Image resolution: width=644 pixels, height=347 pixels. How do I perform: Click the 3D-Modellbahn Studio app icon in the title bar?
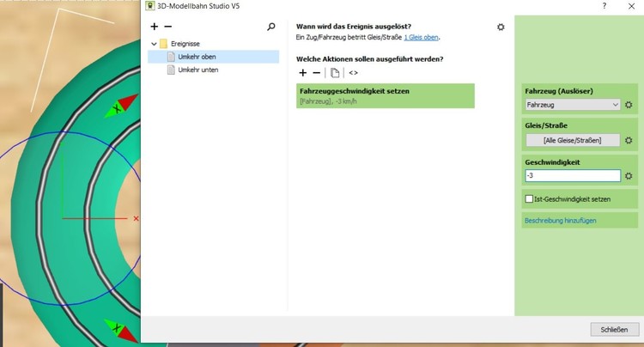pos(150,6)
